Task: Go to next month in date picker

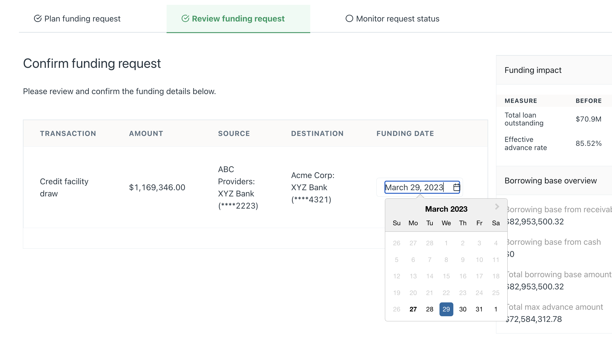Action: (497, 207)
